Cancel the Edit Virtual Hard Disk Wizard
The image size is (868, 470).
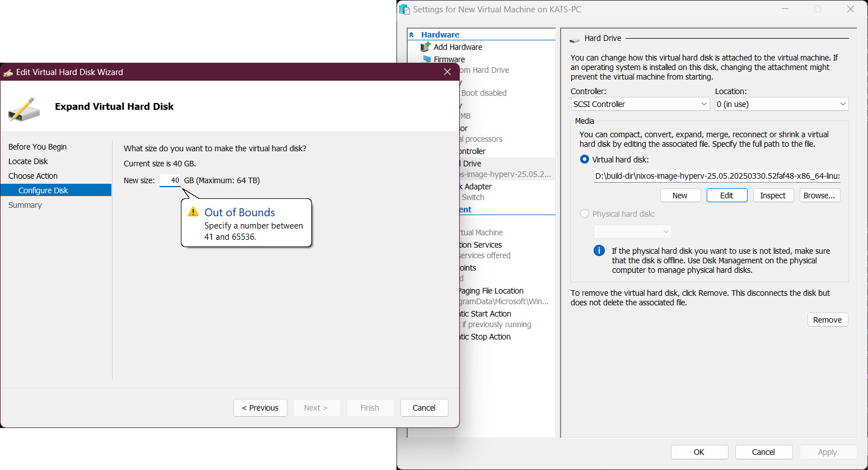click(x=424, y=408)
